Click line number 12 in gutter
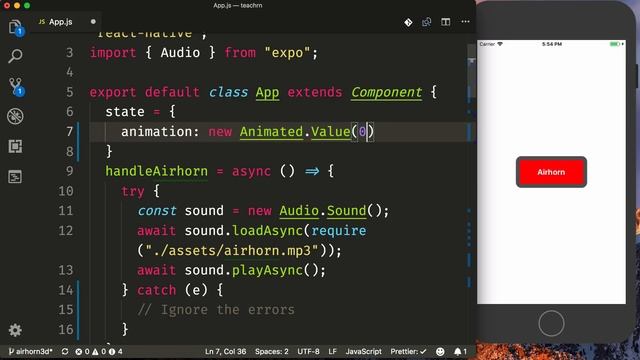This screenshot has height=360, width=640. pyautogui.click(x=66, y=231)
